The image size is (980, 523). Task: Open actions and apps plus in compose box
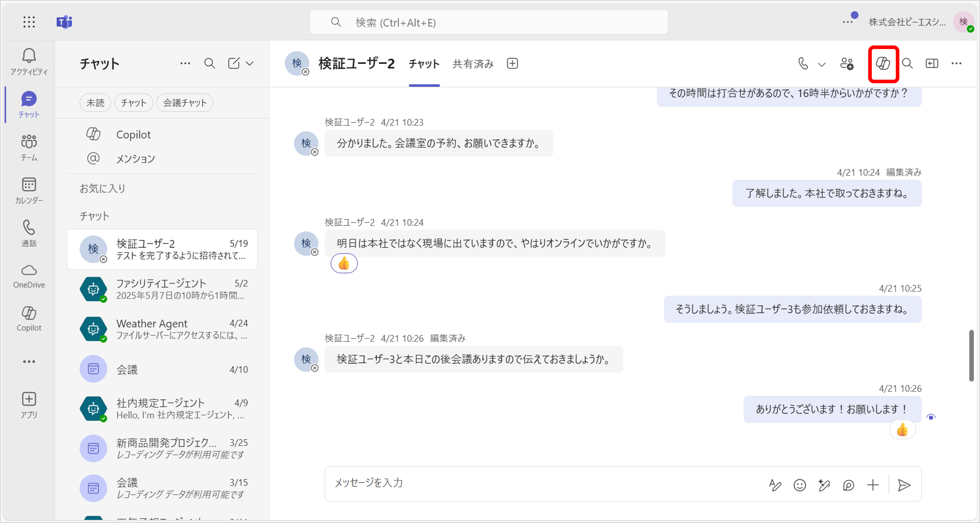point(873,485)
